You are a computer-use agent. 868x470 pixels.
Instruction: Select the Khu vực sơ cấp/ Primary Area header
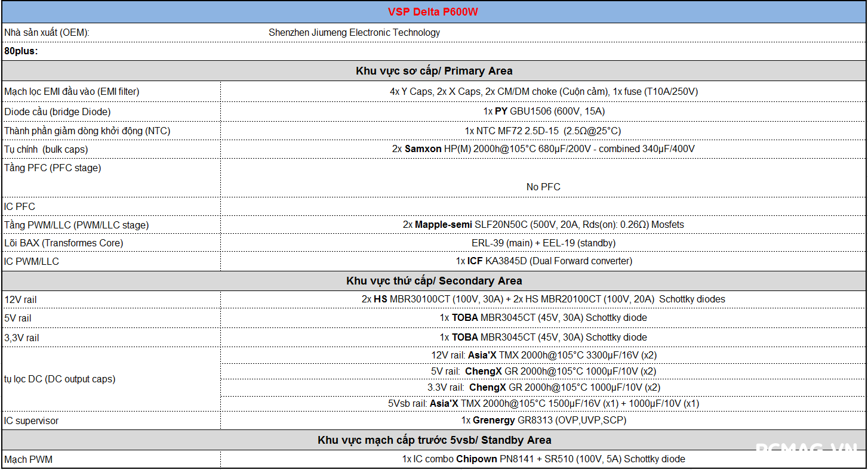point(433,71)
